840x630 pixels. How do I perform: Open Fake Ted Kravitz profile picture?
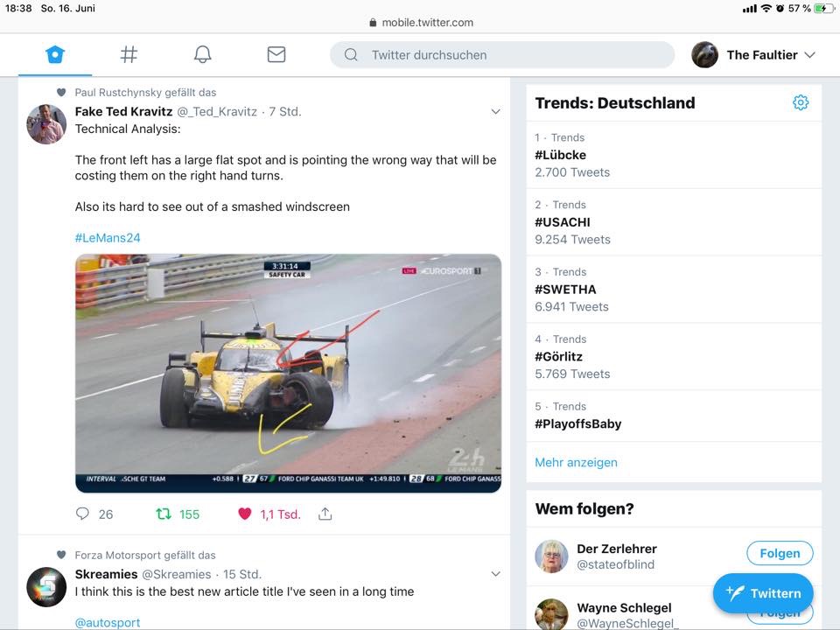coord(46,124)
